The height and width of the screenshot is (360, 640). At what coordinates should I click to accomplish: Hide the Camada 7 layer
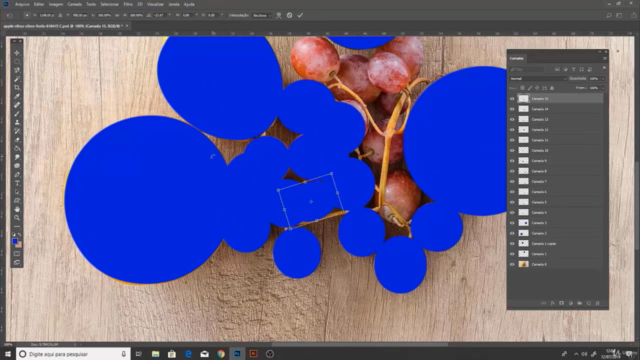click(x=512, y=181)
